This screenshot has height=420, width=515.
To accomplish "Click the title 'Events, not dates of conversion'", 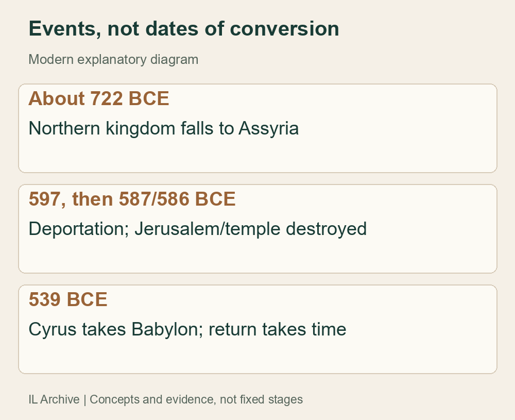I will pos(184,28).
